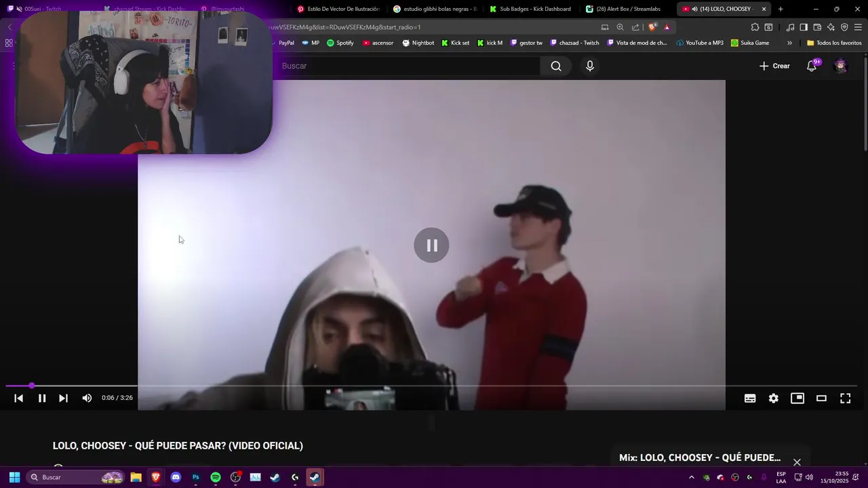Image resolution: width=868 pixels, height=488 pixels.
Task: Open the kick M bookmark
Action: (x=490, y=43)
